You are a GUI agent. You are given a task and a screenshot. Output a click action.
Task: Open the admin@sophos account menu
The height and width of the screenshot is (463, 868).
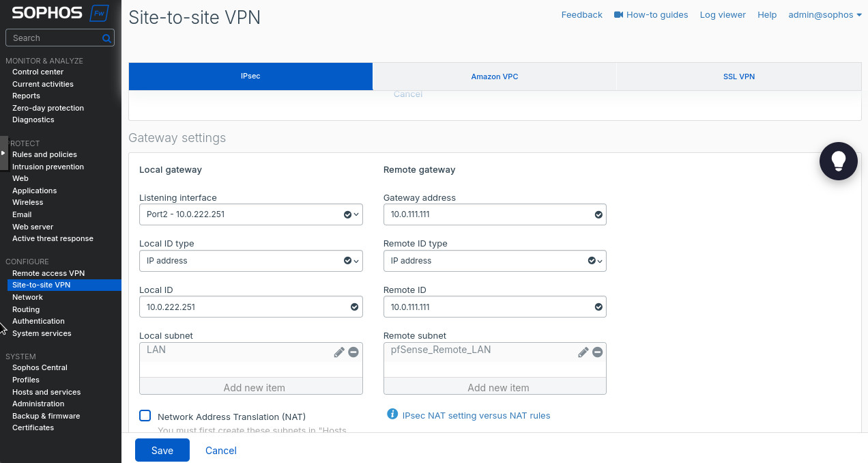pos(824,14)
